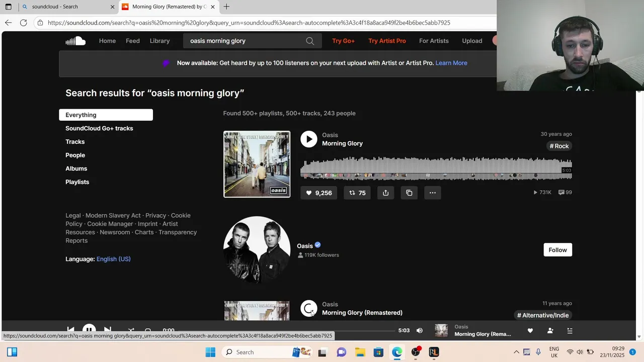Screen dimensions: 644x362
Task: Repost the track showing 75 reposts
Action: pos(357,193)
